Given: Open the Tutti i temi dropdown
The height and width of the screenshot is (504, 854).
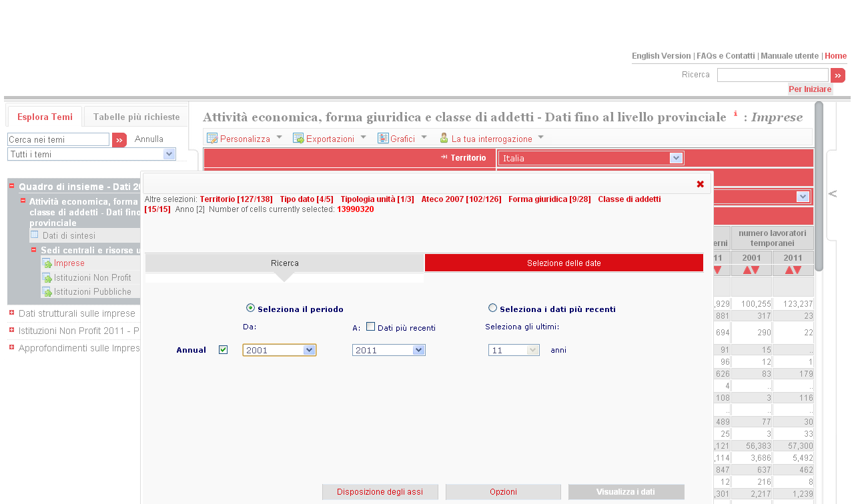Looking at the screenshot, I should pyautogui.click(x=92, y=155).
